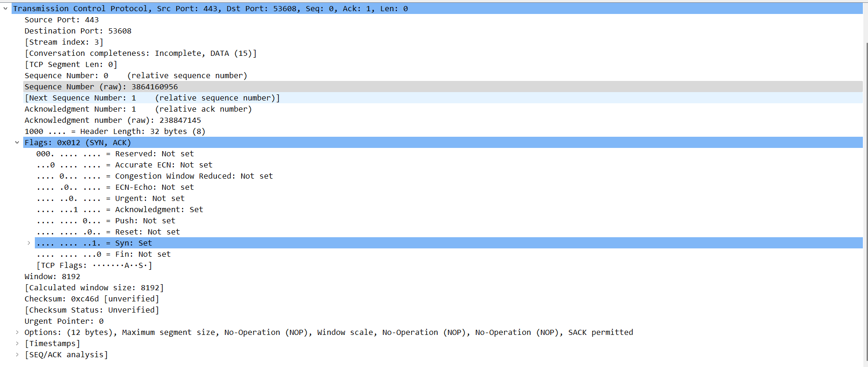Click the Congestion Window Reduced flag row
This screenshot has height=367, width=868.
(x=154, y=176)
